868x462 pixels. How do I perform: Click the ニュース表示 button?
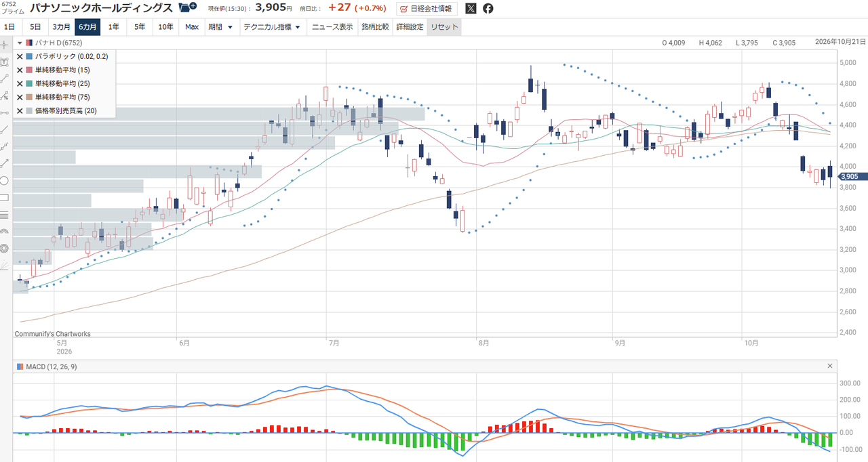pyautogui.click(x=332, y=27)
